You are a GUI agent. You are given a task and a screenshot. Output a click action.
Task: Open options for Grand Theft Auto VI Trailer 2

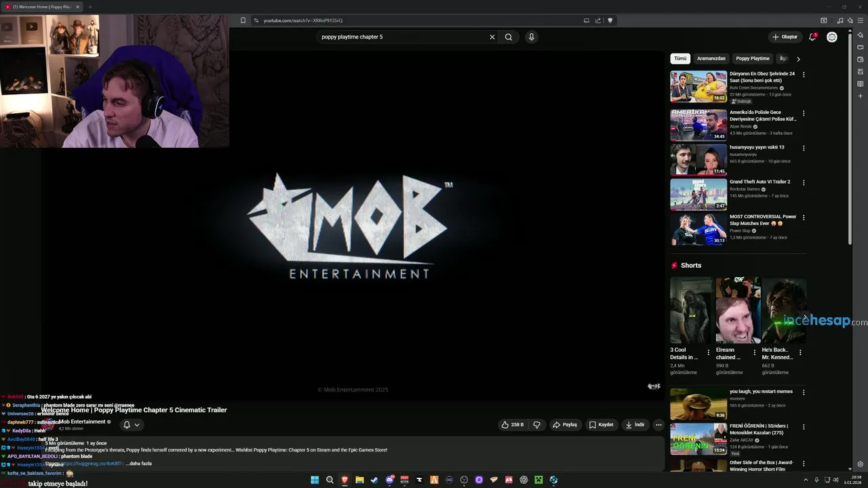pyautogui.click(x=804, y=183)
